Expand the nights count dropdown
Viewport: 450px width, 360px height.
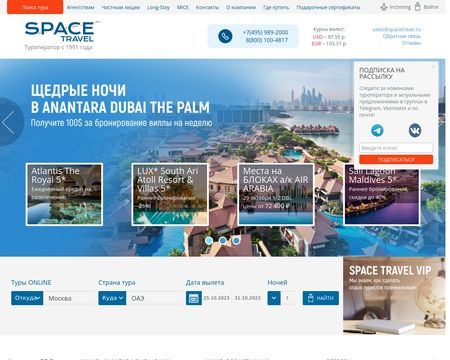pos(274,298)
